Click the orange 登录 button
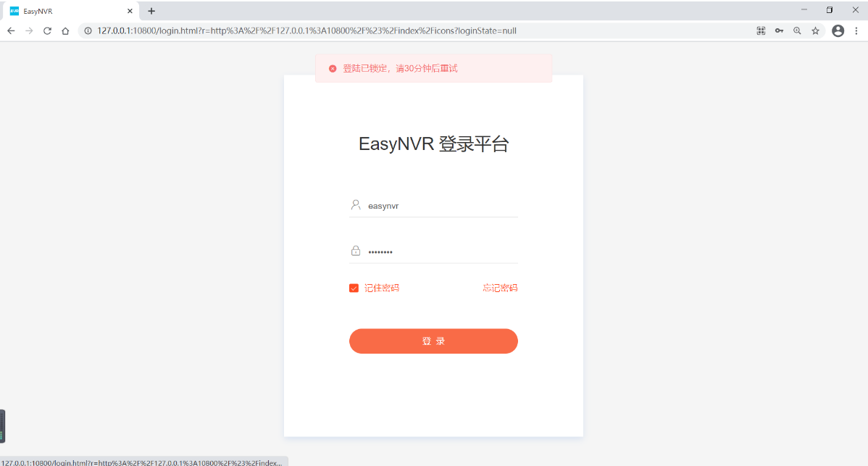This screenshot has width=868, height=466. (x=433, y=341)
